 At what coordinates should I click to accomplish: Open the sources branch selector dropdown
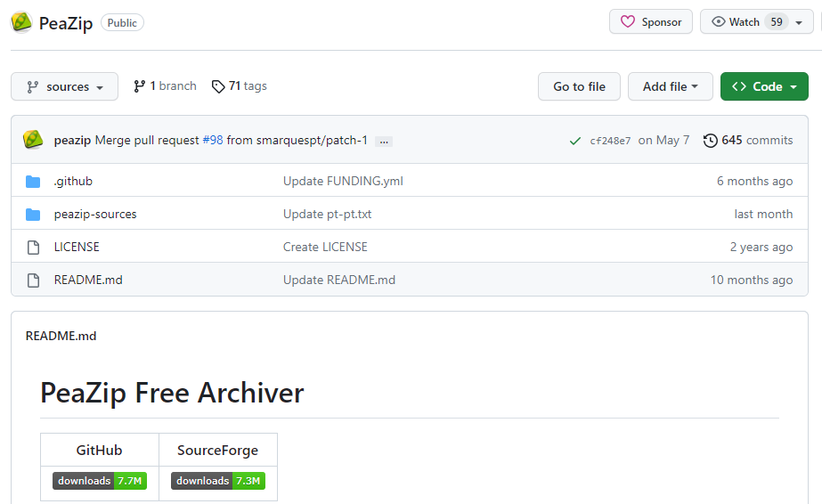pyautogui.click(x=64, y=86)
